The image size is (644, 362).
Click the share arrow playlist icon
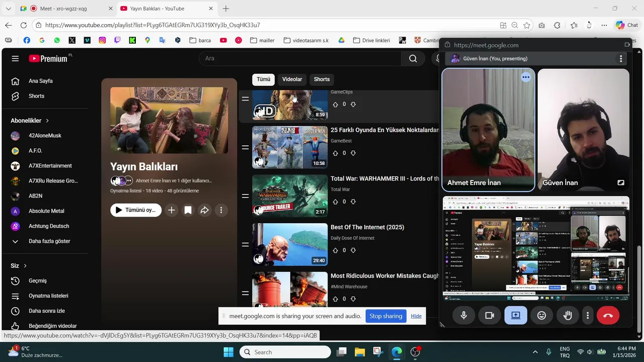pos(204,210)
